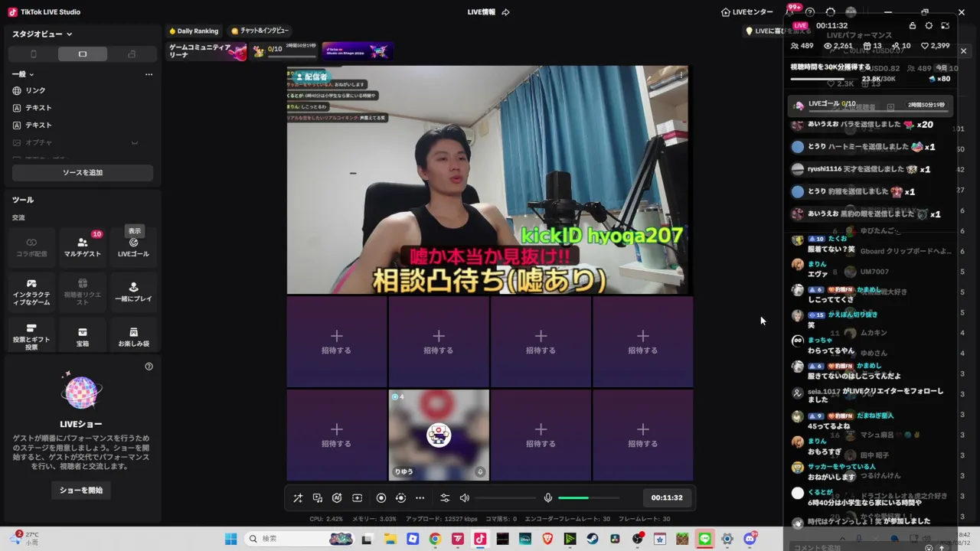This screenshot has height=551, width=980.
Task: Click the LIVEに喜びを加える tip
Action: 778,31
